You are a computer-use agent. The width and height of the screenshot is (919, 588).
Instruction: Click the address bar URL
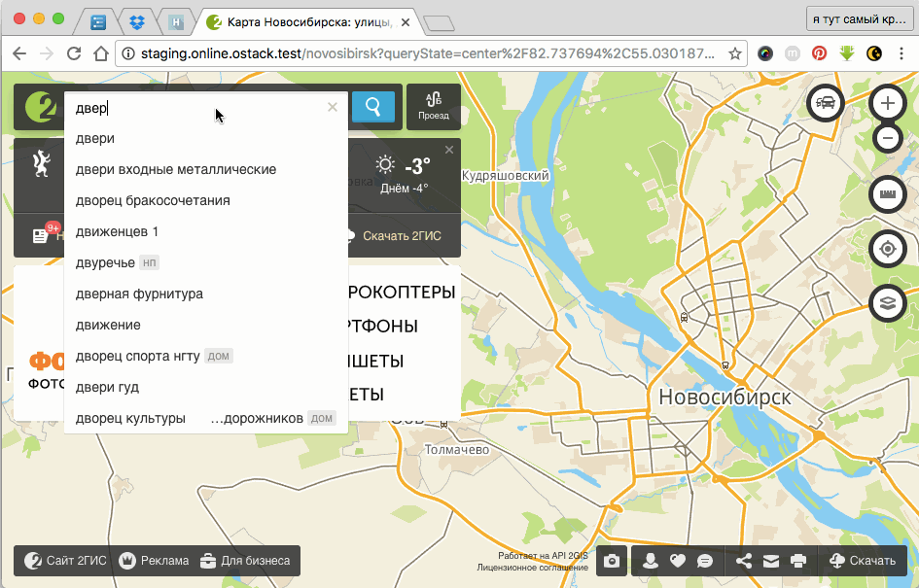427,53
